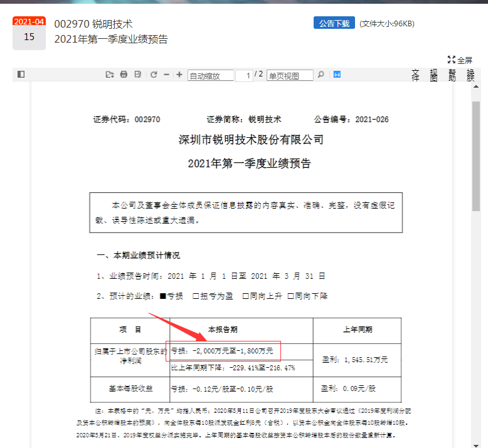Click company name '深圳市锐明技术股份有限公司'
The width and height of the screenshot is (488, 448).
251,140
